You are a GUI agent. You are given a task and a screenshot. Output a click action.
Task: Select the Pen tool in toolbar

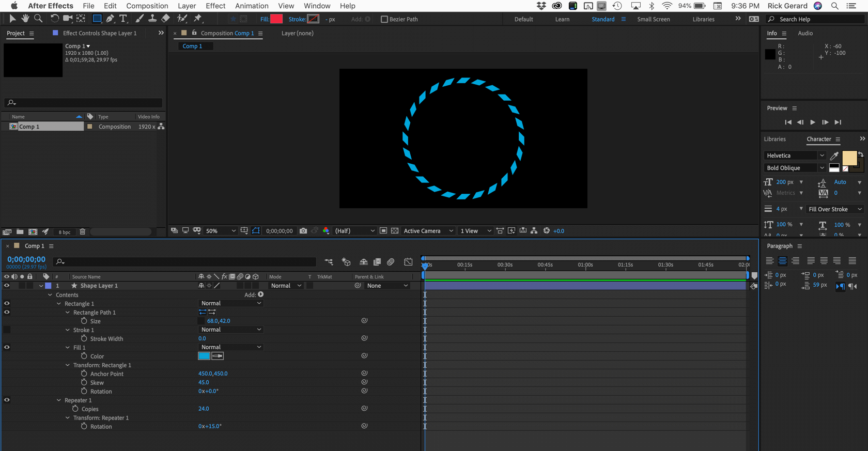[110, 19]
